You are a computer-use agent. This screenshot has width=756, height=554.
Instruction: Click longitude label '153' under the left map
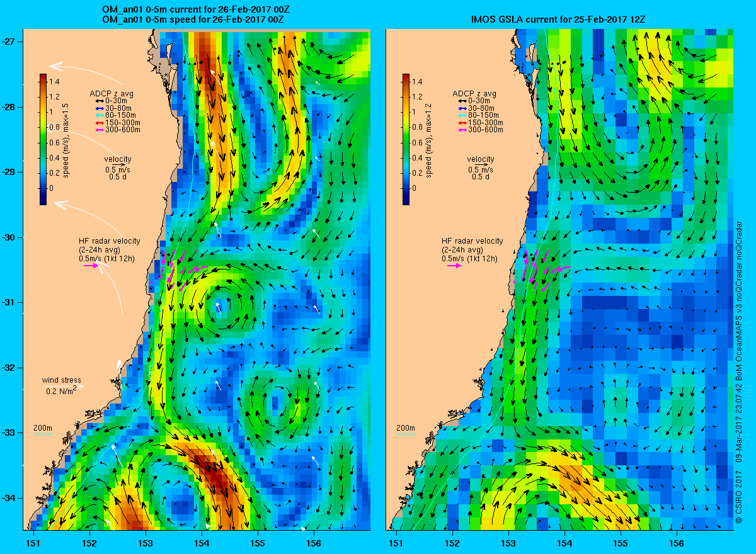pyautogui.click(x=146, y=543)
